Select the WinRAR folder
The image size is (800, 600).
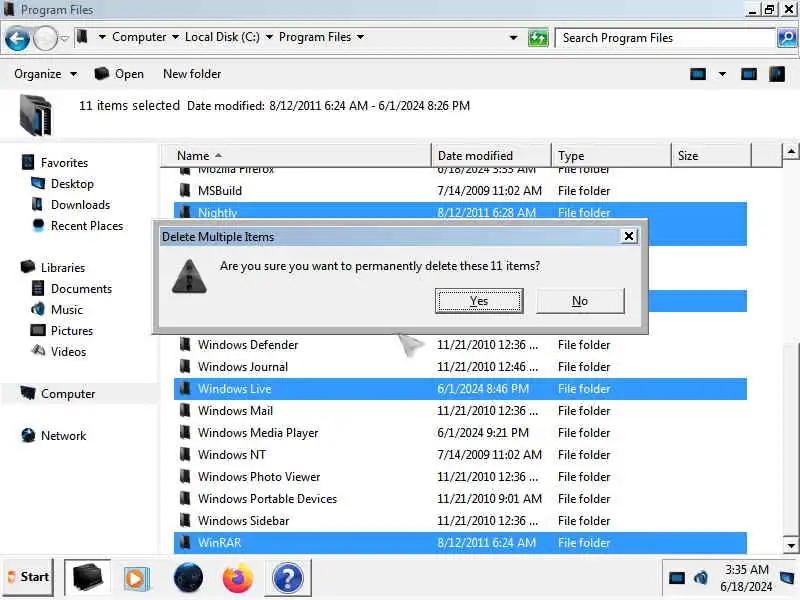460,542
